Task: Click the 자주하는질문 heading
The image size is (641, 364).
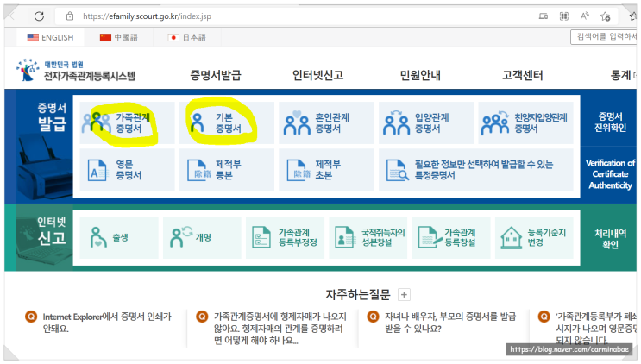Action: (x=358, y=294)
